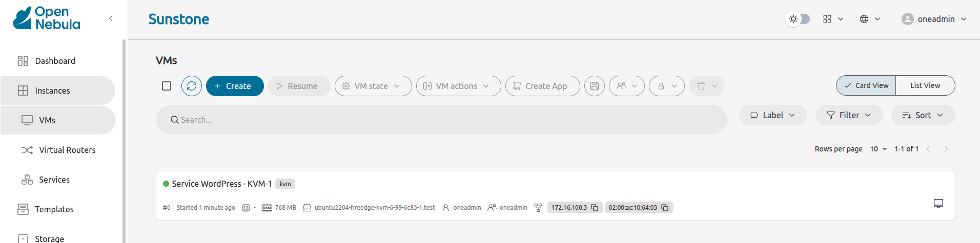Click the refresh VMs icon
This screenshot has width=980, height=243.
pyautogui.click(x=192, y=86)
